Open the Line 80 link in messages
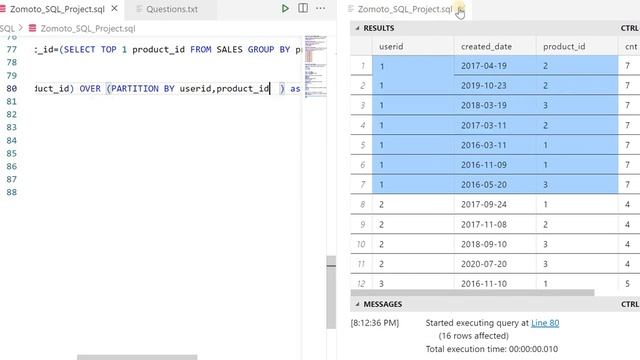This screenshot has width=640, height=360. 545,323
